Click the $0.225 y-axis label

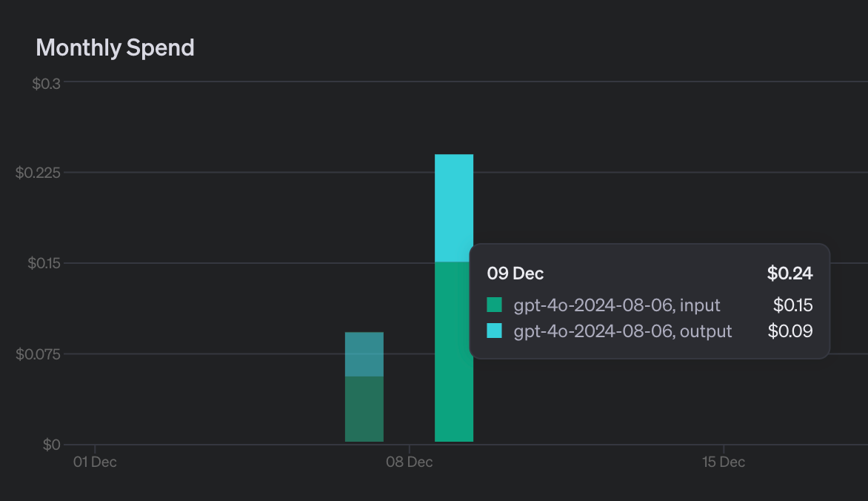[x=38, y=173]
